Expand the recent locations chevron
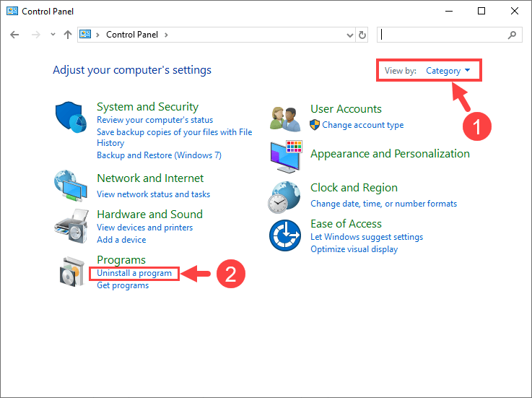 tap(51, 35)
